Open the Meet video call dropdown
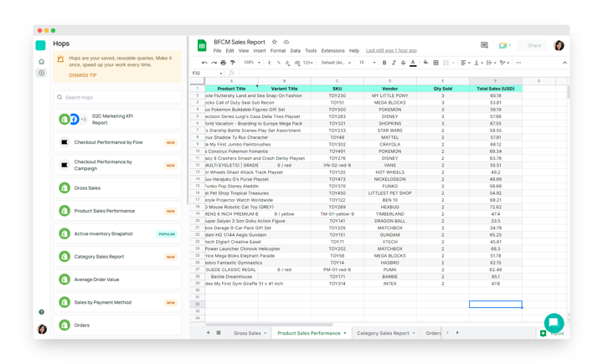The width and height of the screenshot is (603, 364). click(x=504, y=45)
